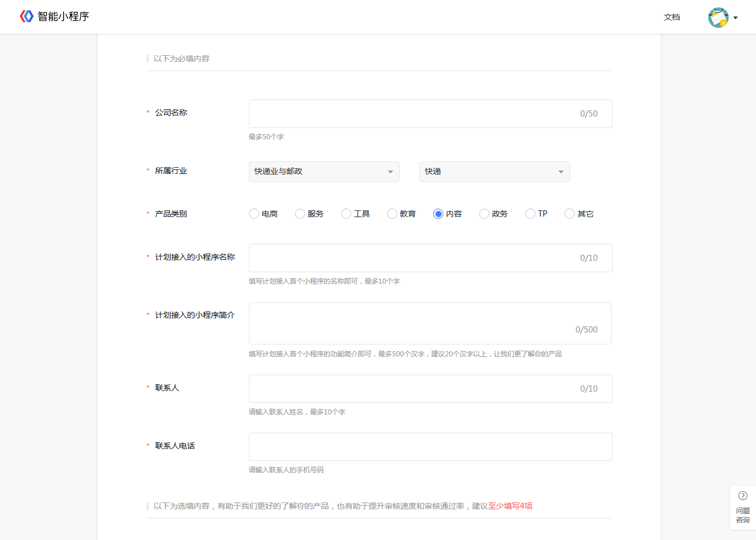Image resolution: width=756 pixels, height=540 pixels.
Task: Choose 其它 as the product category
Action: click(570, 214)
